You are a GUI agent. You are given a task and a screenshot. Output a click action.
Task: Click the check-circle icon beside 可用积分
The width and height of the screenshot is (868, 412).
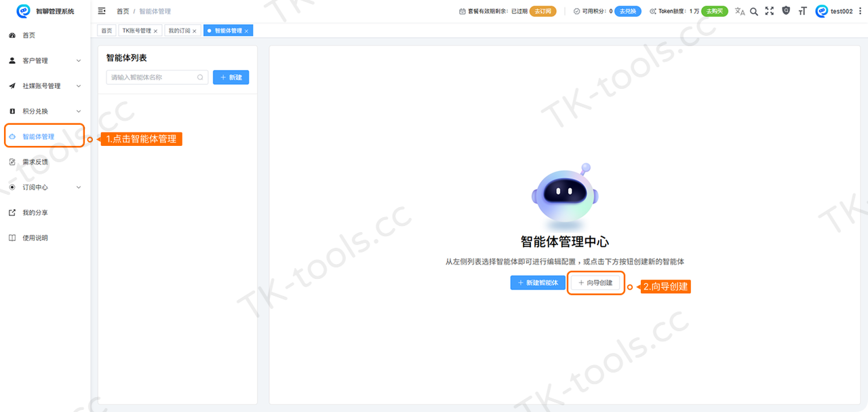576,12
